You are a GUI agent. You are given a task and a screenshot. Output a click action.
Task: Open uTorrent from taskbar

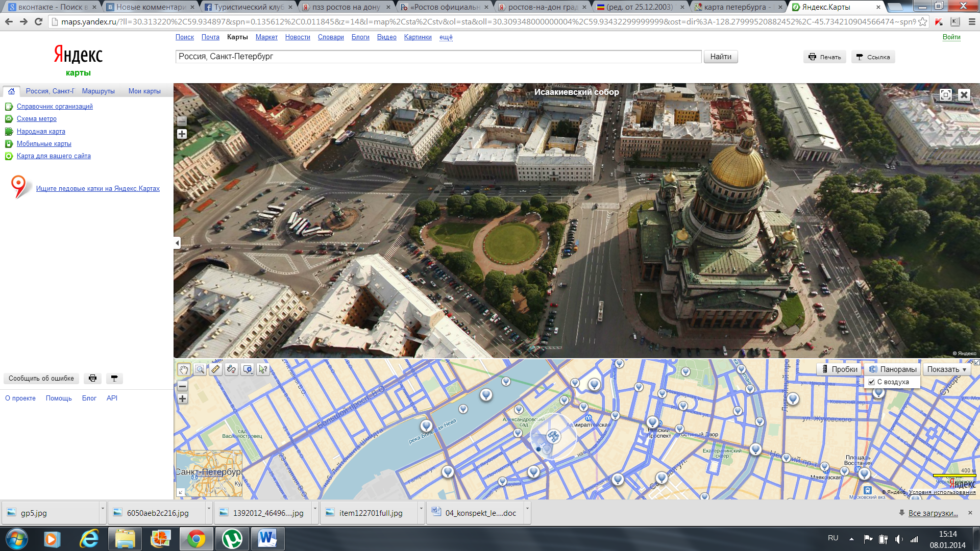(x=232, y=539)
